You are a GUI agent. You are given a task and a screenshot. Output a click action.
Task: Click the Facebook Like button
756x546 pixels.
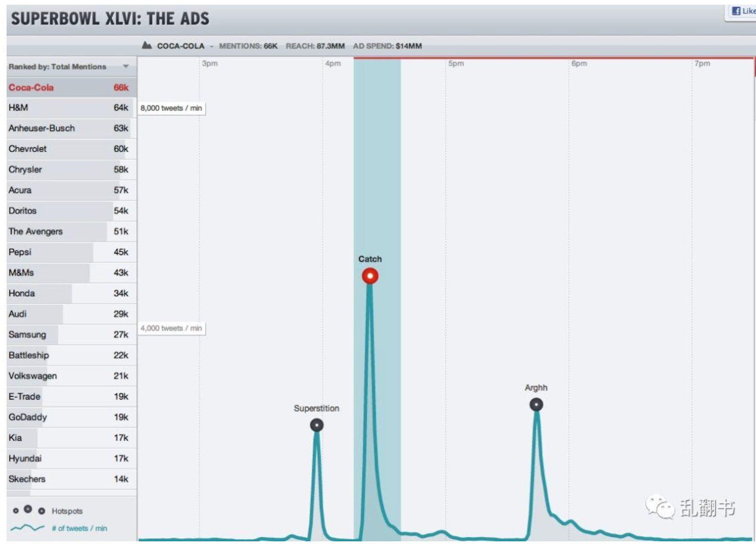(742, 11)
